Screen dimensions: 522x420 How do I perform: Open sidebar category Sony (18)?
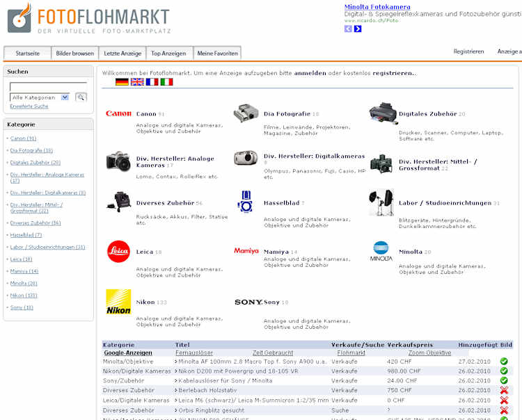click(x=22, y=307)
